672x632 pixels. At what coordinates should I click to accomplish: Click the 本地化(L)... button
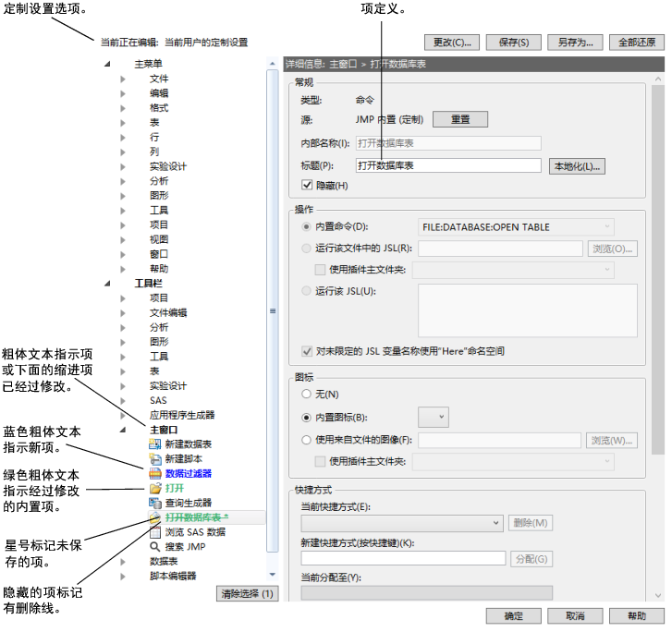(x=578, y=166)
